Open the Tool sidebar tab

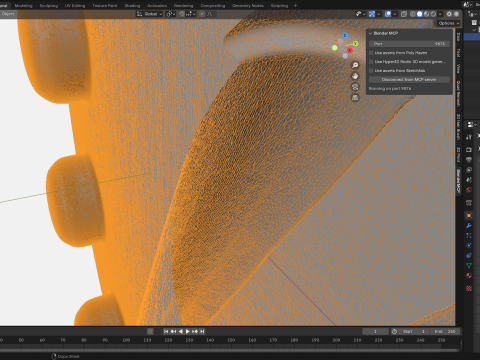click(x=458, y=52)
